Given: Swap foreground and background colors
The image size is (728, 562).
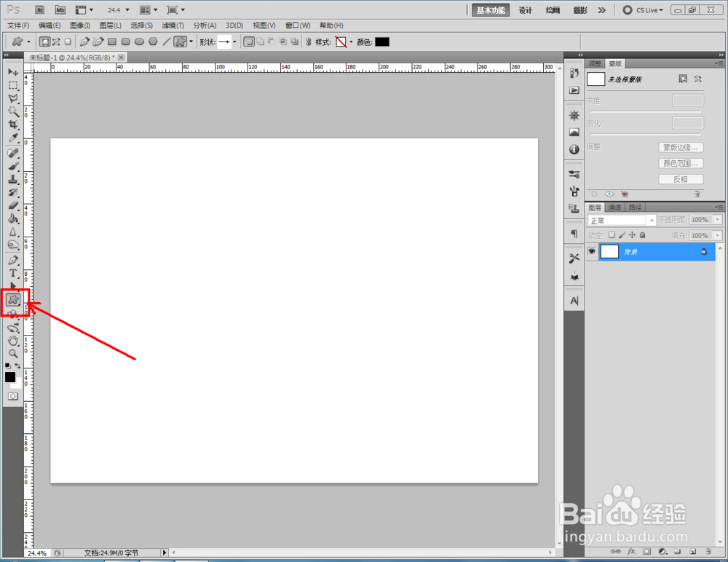Looking at the screenshot, I should [17, 366].
